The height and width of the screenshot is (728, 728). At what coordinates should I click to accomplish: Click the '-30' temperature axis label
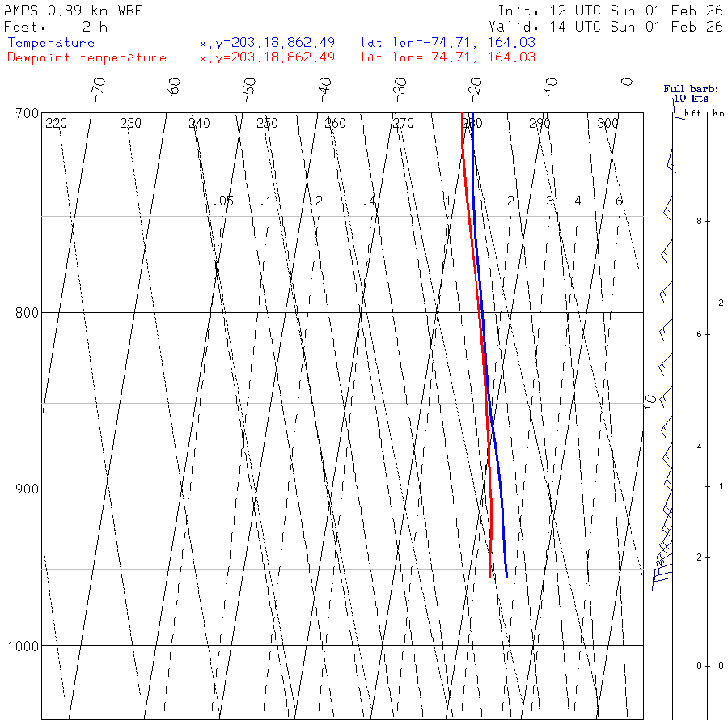pos(400,90)
